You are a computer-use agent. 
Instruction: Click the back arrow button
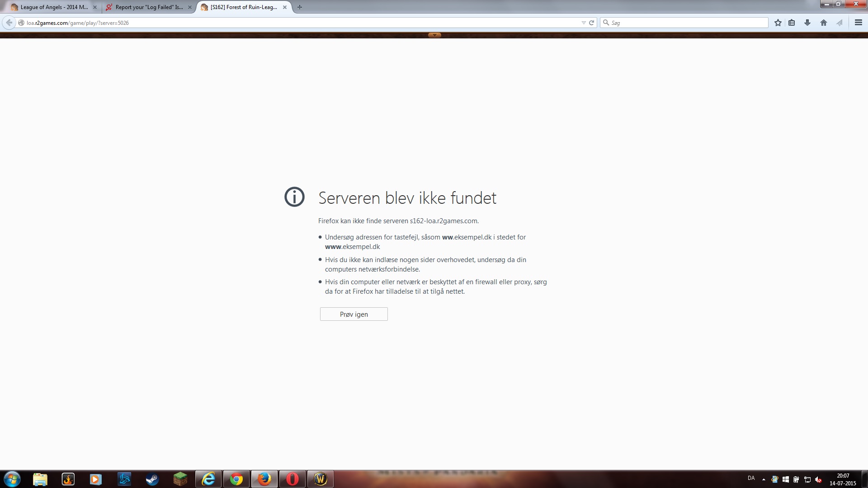click(x=9, y=23)
